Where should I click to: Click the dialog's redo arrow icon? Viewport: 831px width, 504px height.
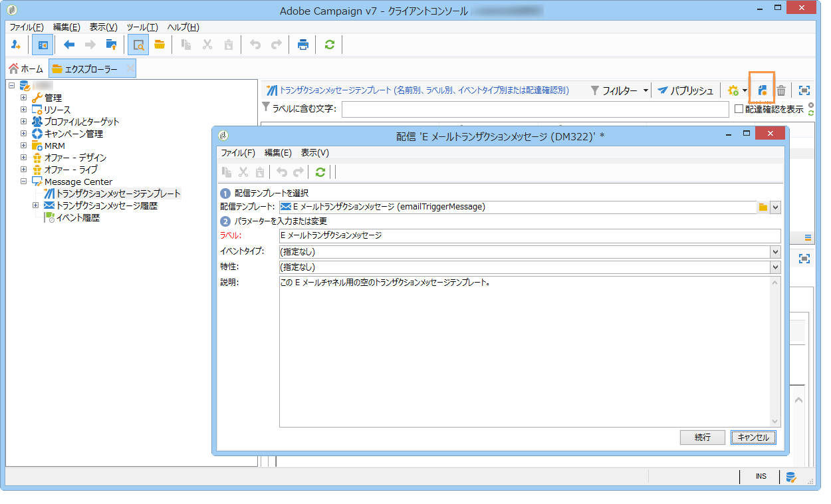point(299,172)
